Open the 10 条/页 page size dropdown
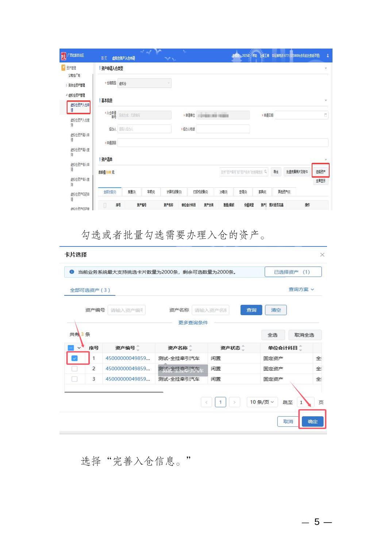The width and height of the screenshot is (392, 555). [x=262, y=402]
